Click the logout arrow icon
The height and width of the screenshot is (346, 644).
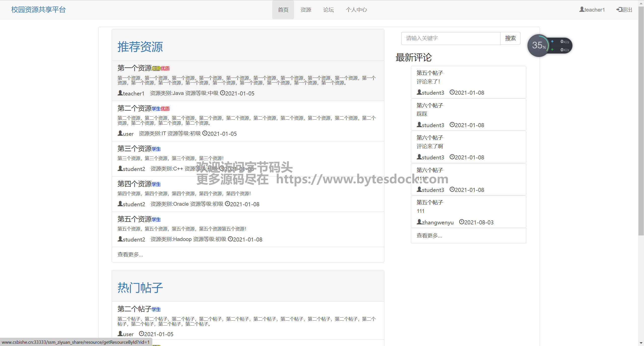619,10
